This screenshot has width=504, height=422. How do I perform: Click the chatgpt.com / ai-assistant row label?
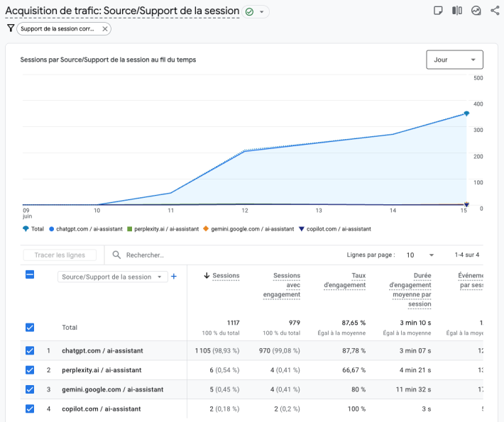click(x=102, y=350)
